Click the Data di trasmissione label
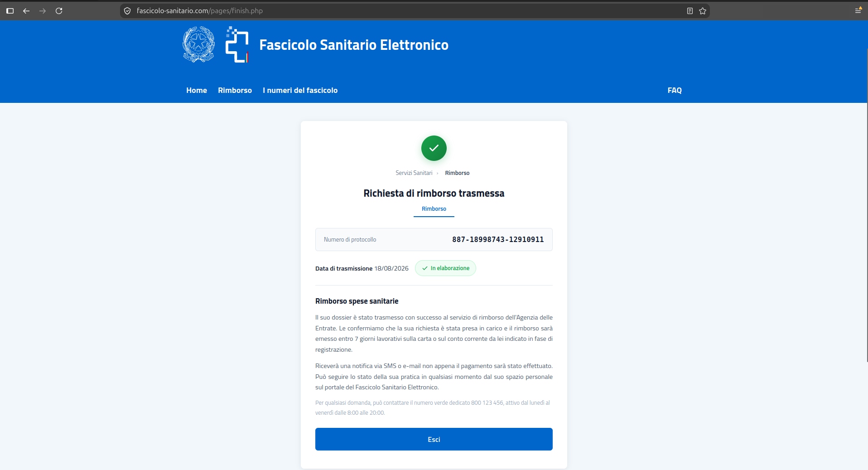Screen dimensions: 868x470 344,268
